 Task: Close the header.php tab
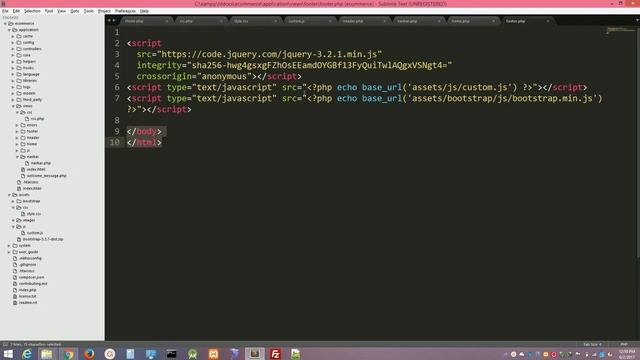click(x=384, y=21)
